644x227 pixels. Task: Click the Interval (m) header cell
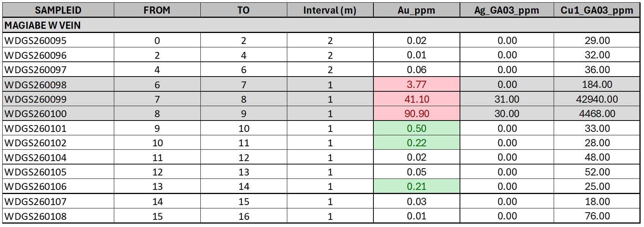click(x=329, y=10)
